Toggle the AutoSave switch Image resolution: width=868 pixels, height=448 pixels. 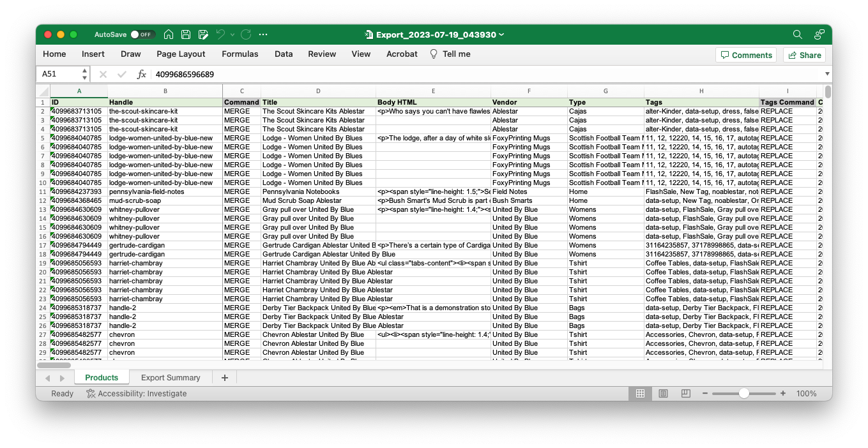pos(142,34)
